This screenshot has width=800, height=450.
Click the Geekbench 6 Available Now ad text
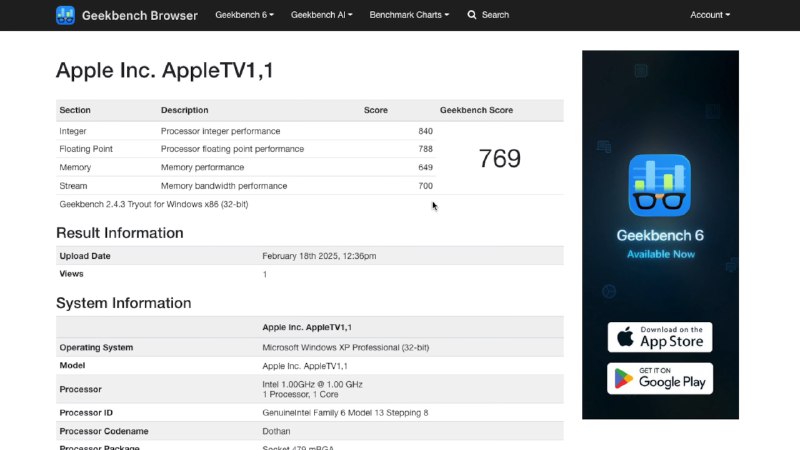660,244
